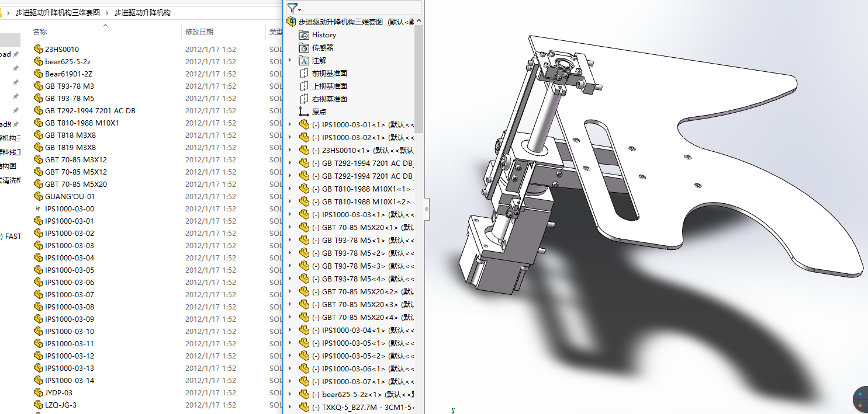The width and height of the screenshot is (868, 414).
Task: Select the assembly icon next to 步进驱动升降机构三维套图
Action: [x=291, y=21]
